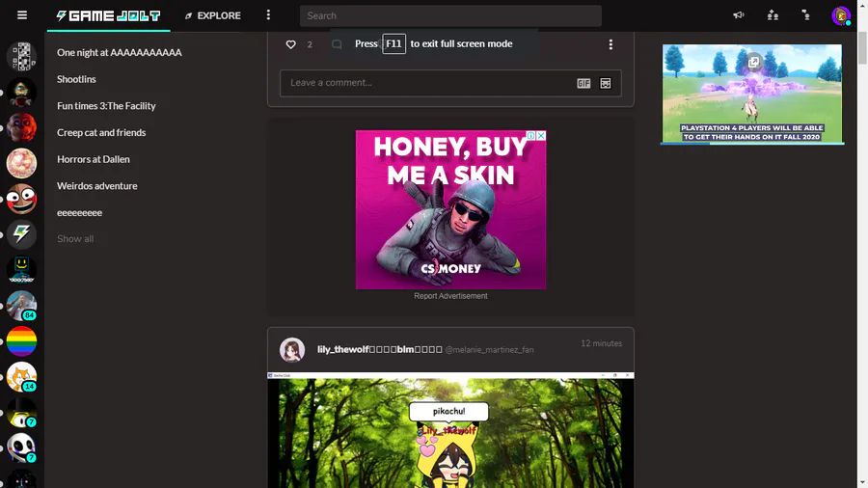Pop out the video ad icon
868x488 pixels.
(x=753, y=62)
